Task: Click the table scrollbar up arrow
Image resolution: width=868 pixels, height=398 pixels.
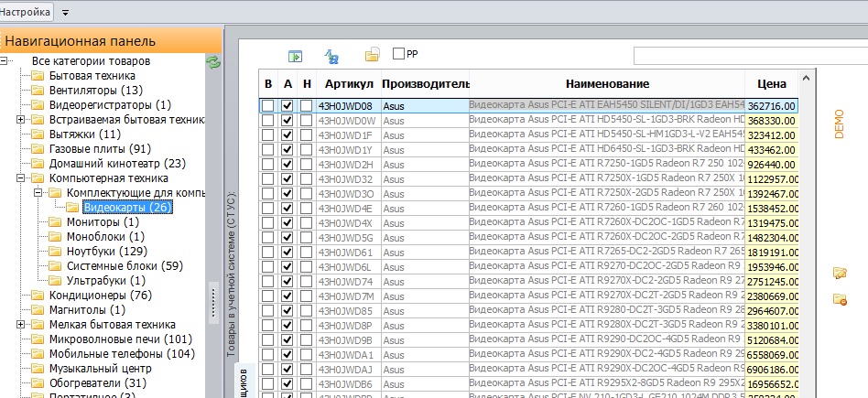Action: click(807, 78)
